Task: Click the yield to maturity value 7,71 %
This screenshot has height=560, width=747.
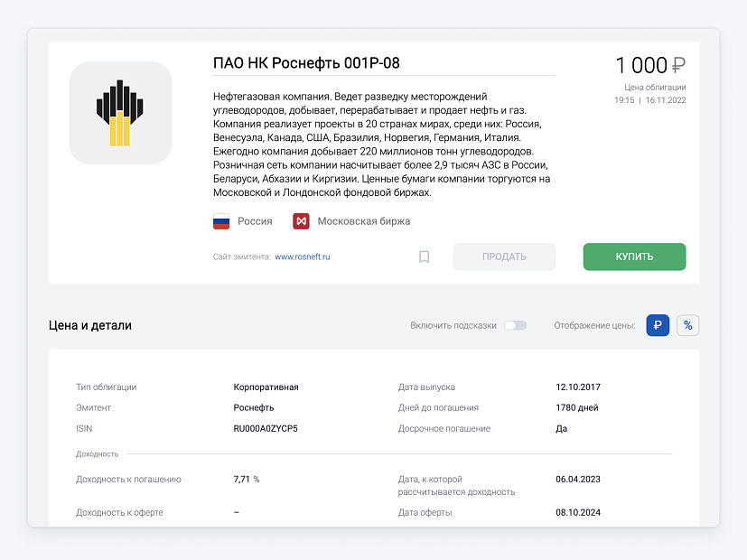Action: click(247, 479)
